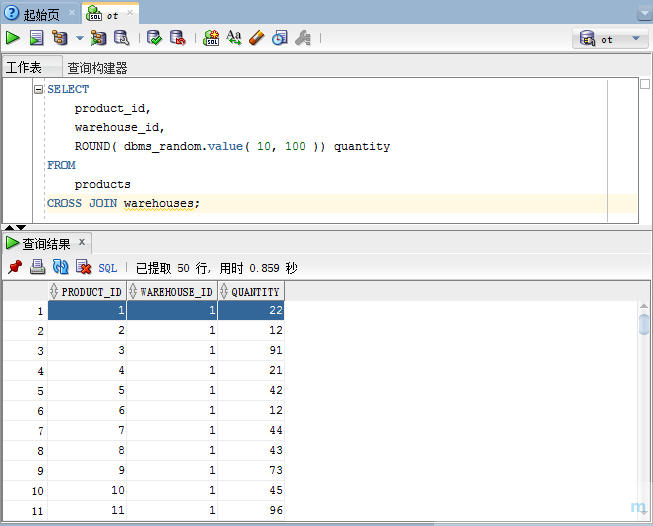Viewport: 653px width, 526px height.
Task: Click the Commit database icon
Action: [x=154, y=38]
